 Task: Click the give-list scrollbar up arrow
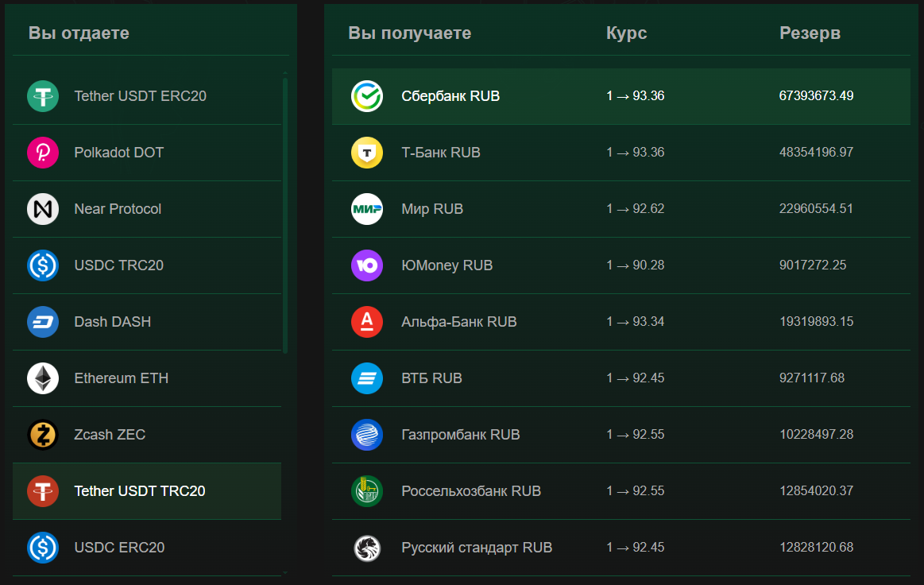pos(285,72)
